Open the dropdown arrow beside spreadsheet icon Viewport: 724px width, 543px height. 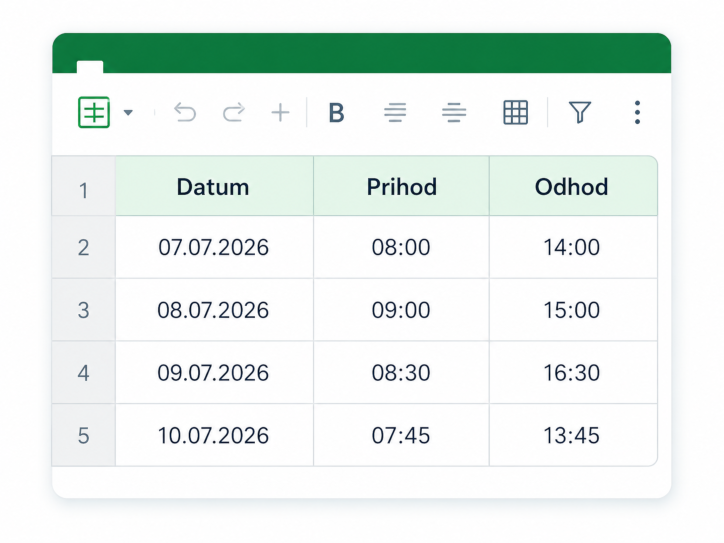coord(128,112)
